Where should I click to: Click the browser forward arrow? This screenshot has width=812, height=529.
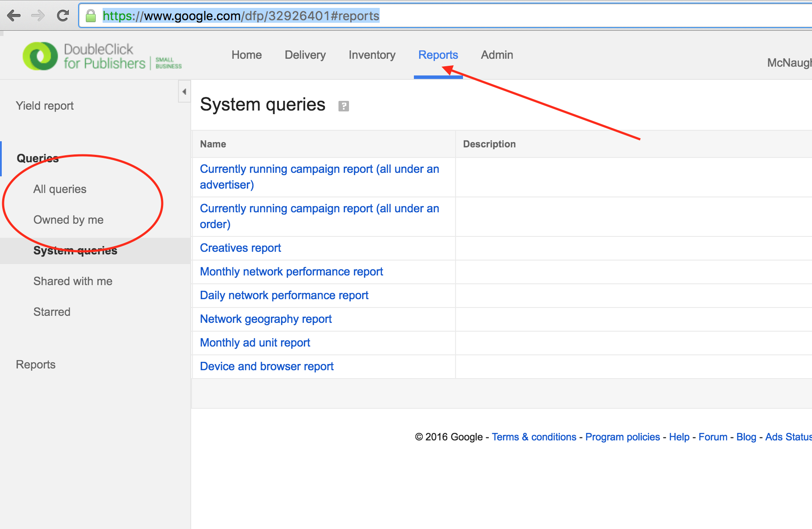tap(38, 16)
